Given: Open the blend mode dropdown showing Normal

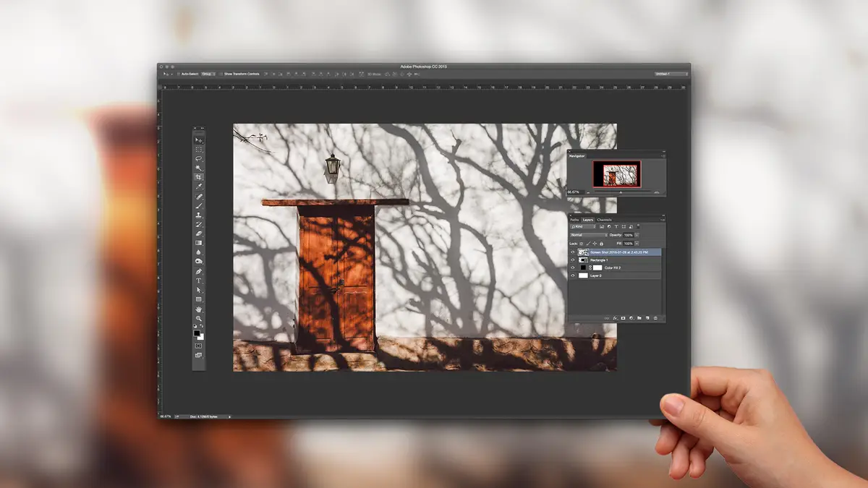Looking at the screenshot, I should (587, 235).
